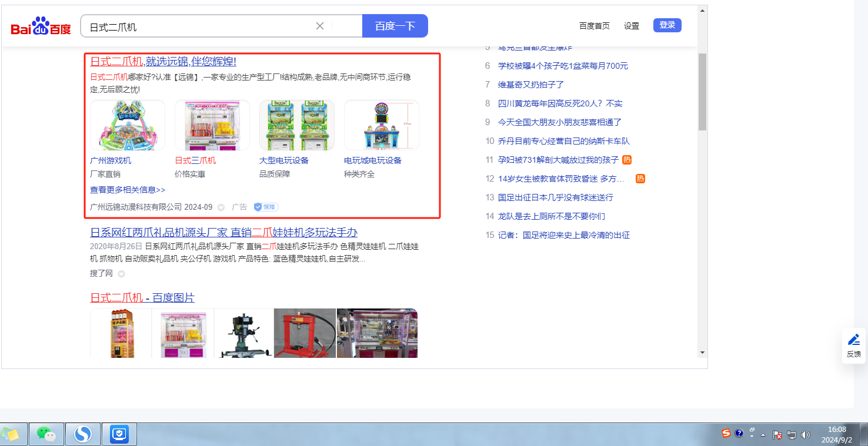Open the Action Center flag tray icon

[x=777, y=435]
